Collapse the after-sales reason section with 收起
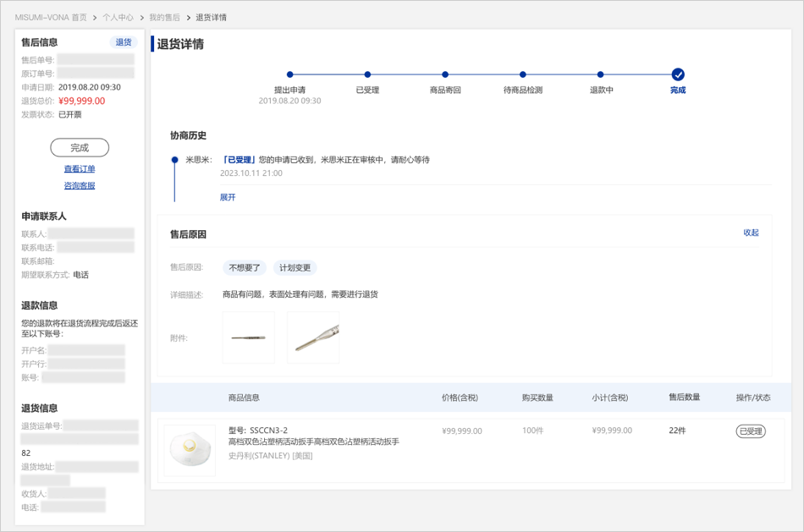Image resolution: width=804 pixels, height=532 pixels. pos(751,233)
